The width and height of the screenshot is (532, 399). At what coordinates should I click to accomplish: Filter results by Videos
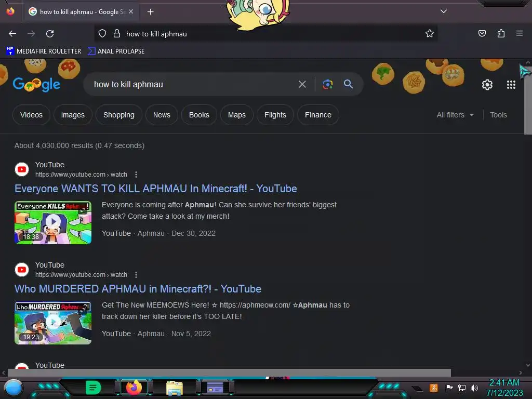(31, 115)
